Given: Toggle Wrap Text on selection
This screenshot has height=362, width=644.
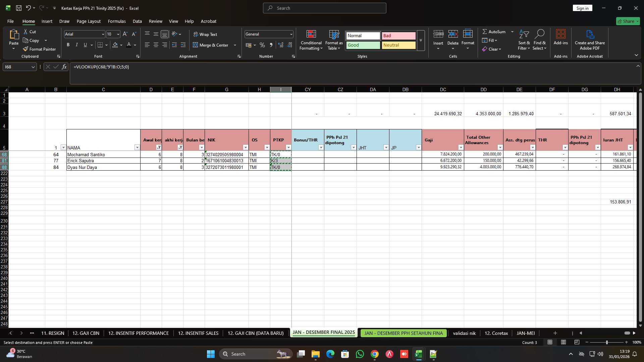Looking at the screenshot, I should pyautogui.click(x=205, y=34).
